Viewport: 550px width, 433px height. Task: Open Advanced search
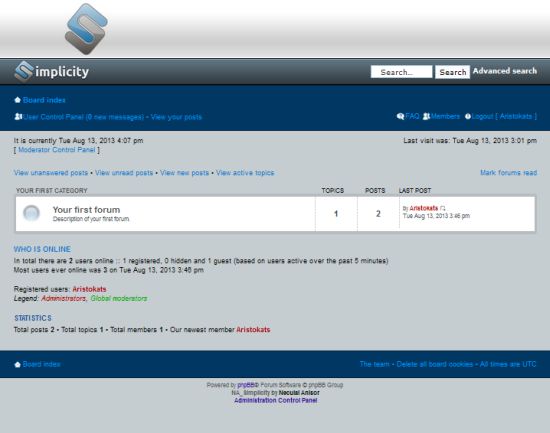point(504,71)
